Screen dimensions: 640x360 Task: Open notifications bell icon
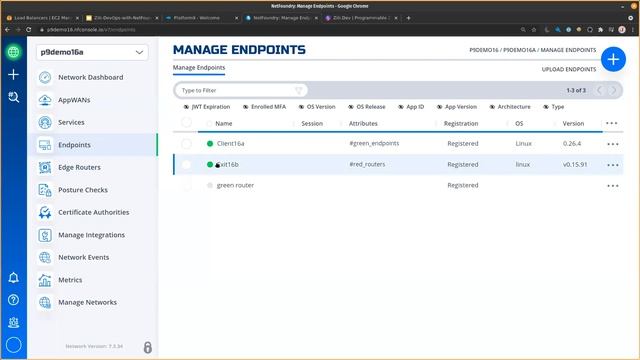click(13, 278)
